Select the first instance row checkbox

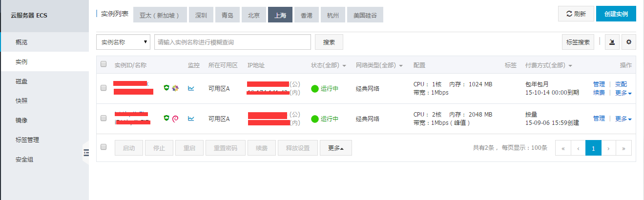point(104,88)
